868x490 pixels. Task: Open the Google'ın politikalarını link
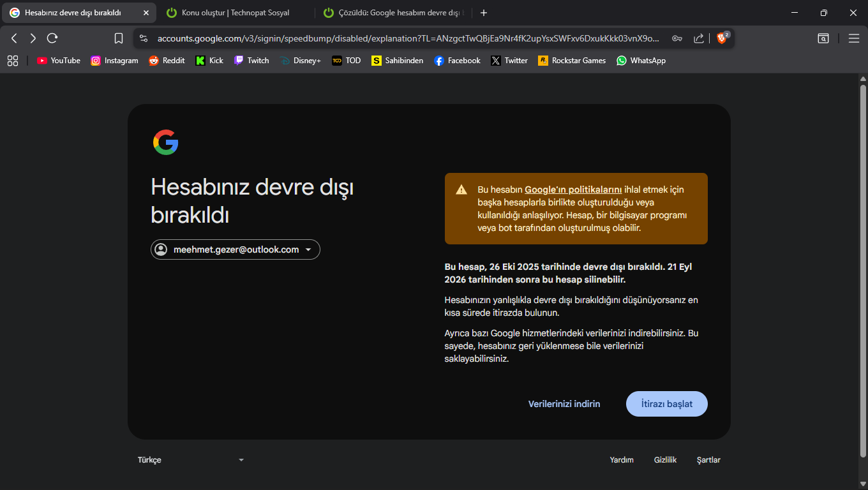(573, 189)
